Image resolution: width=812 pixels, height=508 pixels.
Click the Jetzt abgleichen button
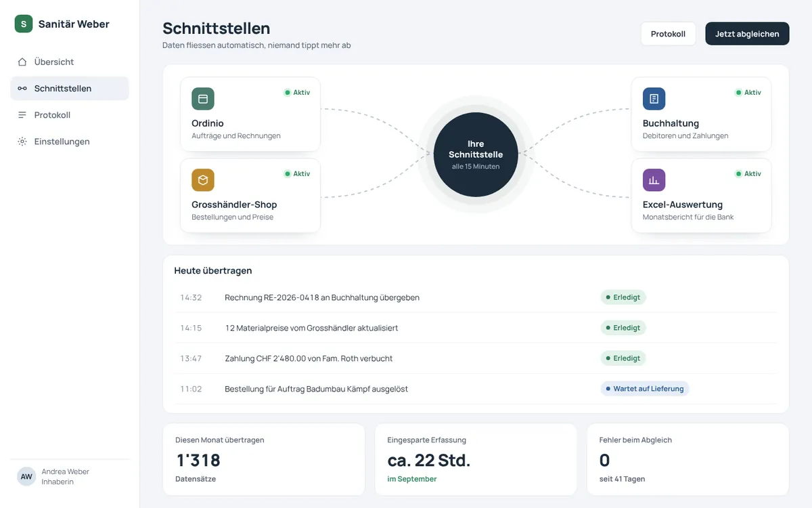[x=747, y=34]
